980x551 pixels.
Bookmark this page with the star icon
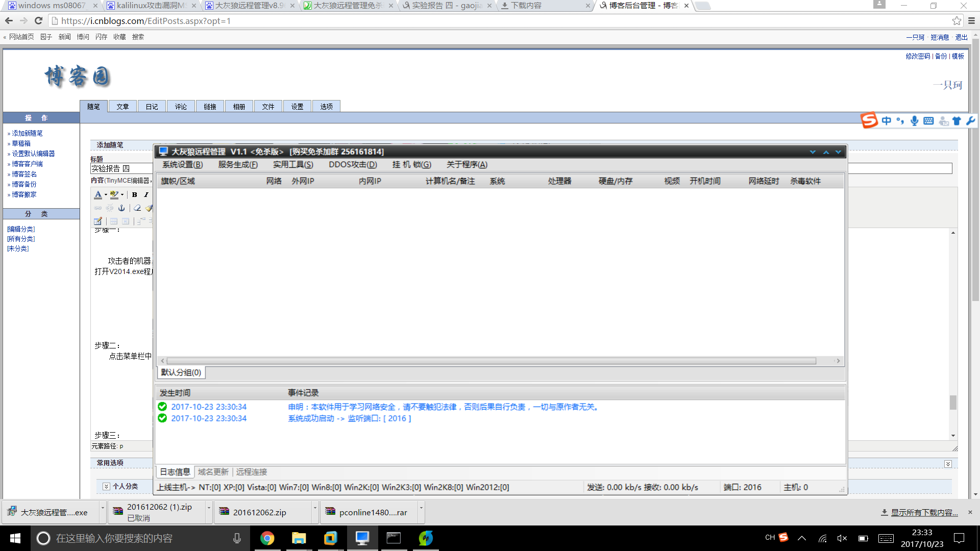point(957,21)
